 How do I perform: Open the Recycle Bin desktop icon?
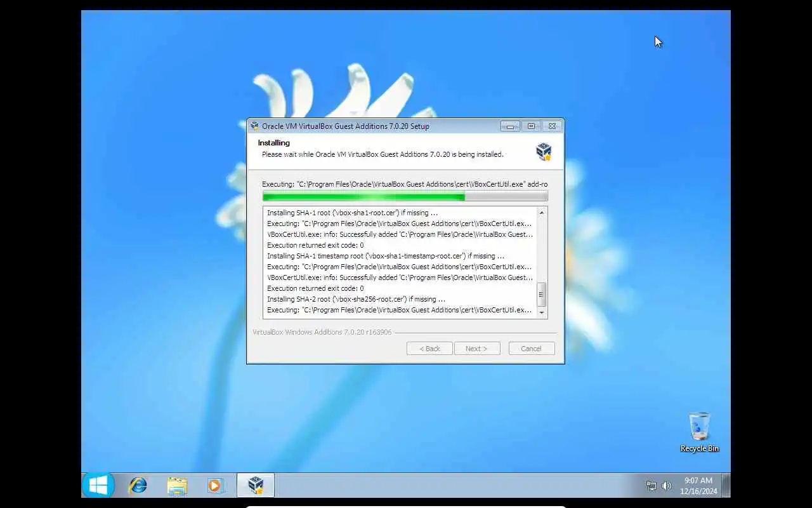699,432
